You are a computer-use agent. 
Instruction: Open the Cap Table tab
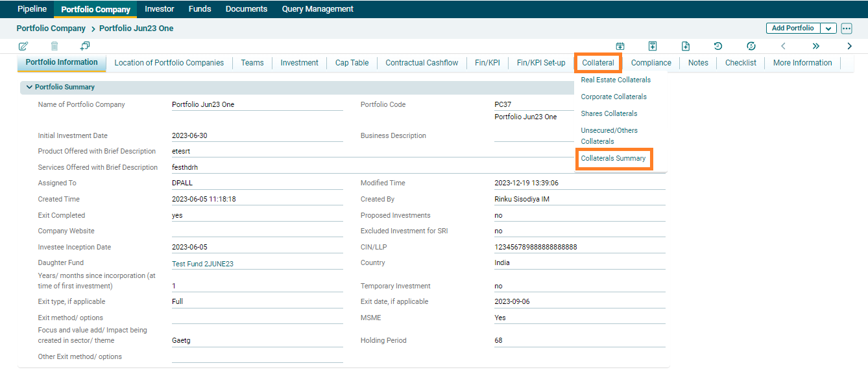tap(352, 63)
